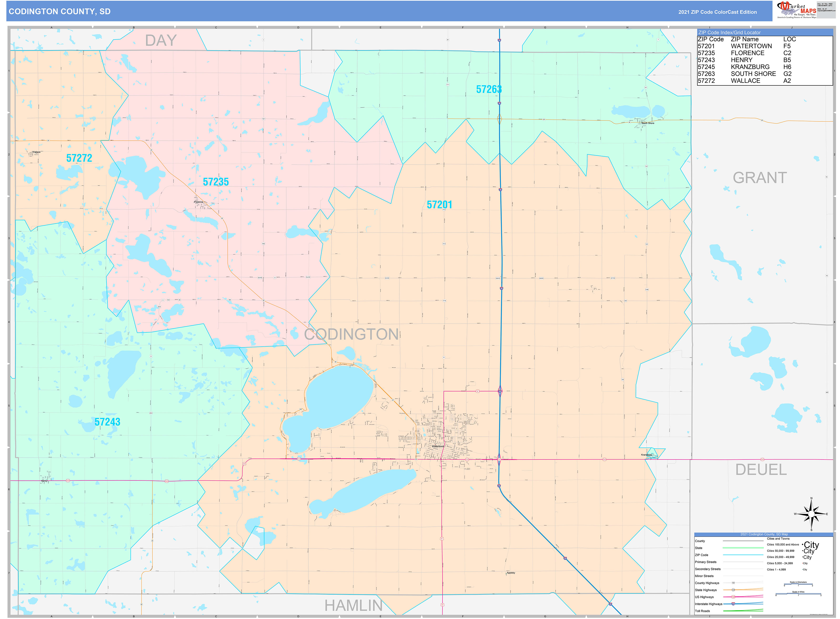840x619 pixels.
Task: Select the 57263 ZIP code label on the map
Action: point(489,89)
